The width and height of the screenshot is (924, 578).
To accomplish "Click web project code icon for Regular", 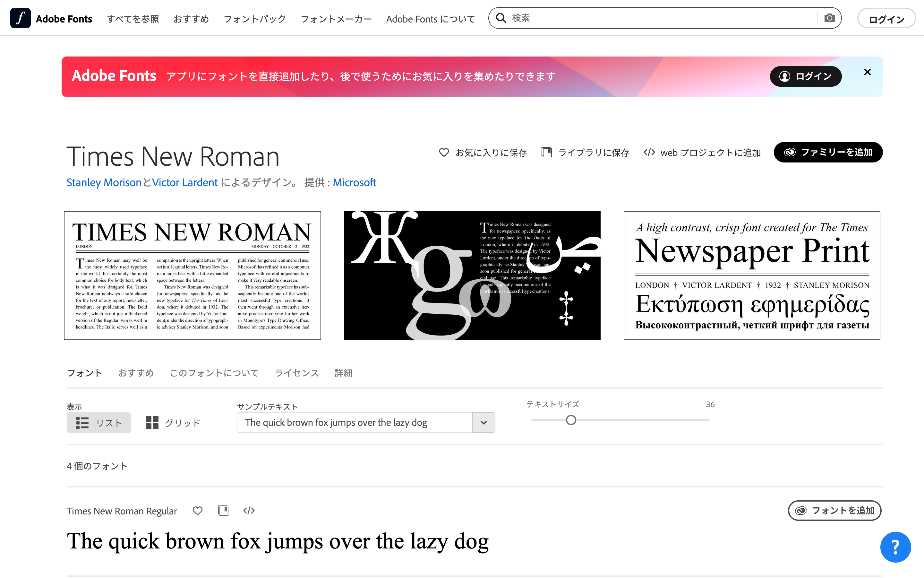I will coord(249,511).
